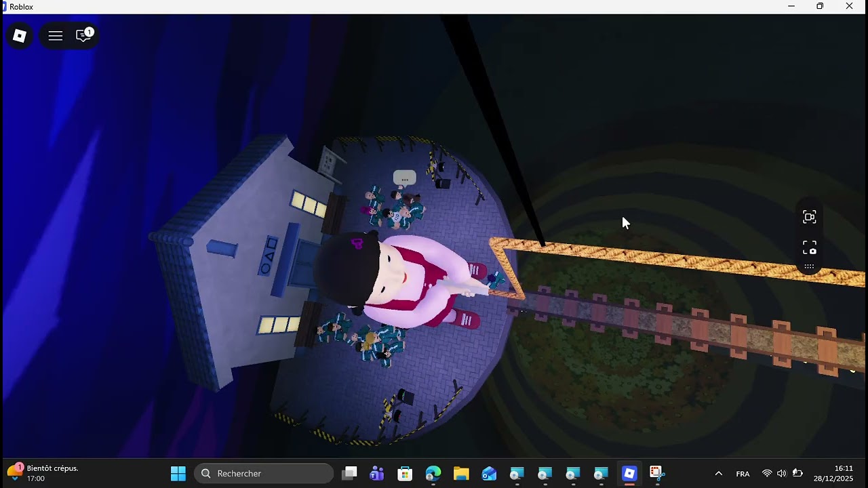Open Microsoft Edge from the taskbar
Viewport: 868px width, 488px height.
pos(433,473)
